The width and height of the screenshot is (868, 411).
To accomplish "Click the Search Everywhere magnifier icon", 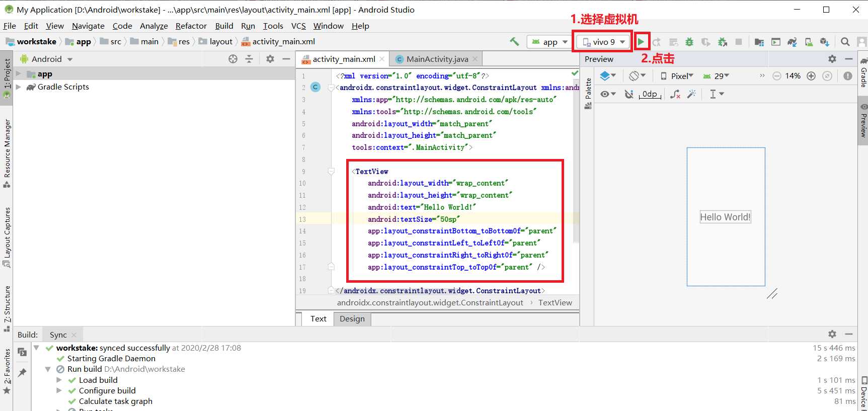I will 845,42.
